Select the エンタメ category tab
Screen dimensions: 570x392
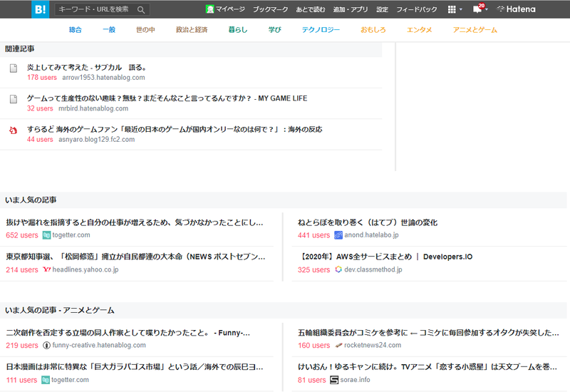pos(419,30)
